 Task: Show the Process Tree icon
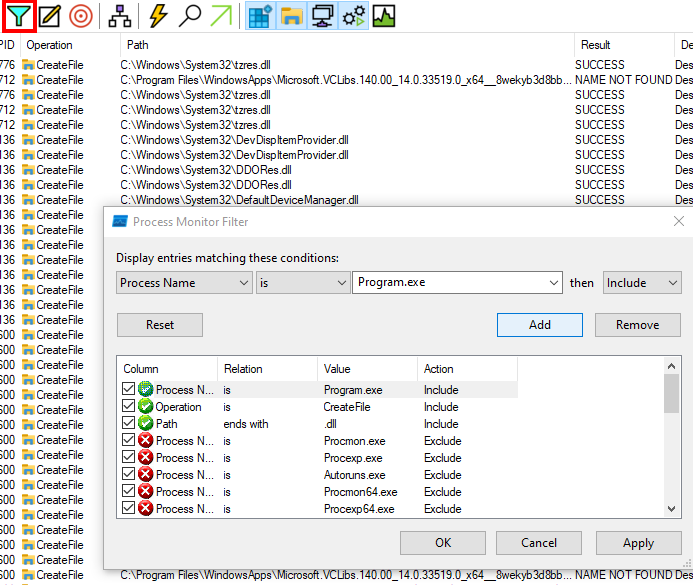119,16
